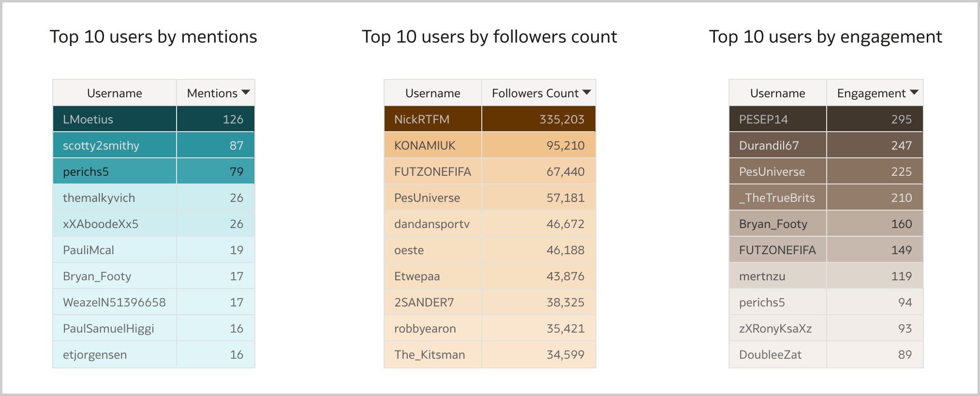Click username scotty2smithy in mentions table
This screenshot has height=396, width=980.
(x=101, y=145)
